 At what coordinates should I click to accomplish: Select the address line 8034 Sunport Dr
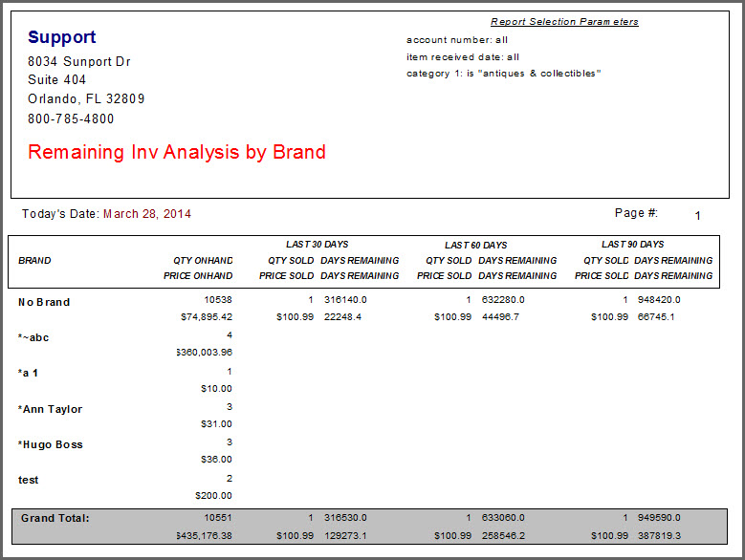click(x=78, y=62)
